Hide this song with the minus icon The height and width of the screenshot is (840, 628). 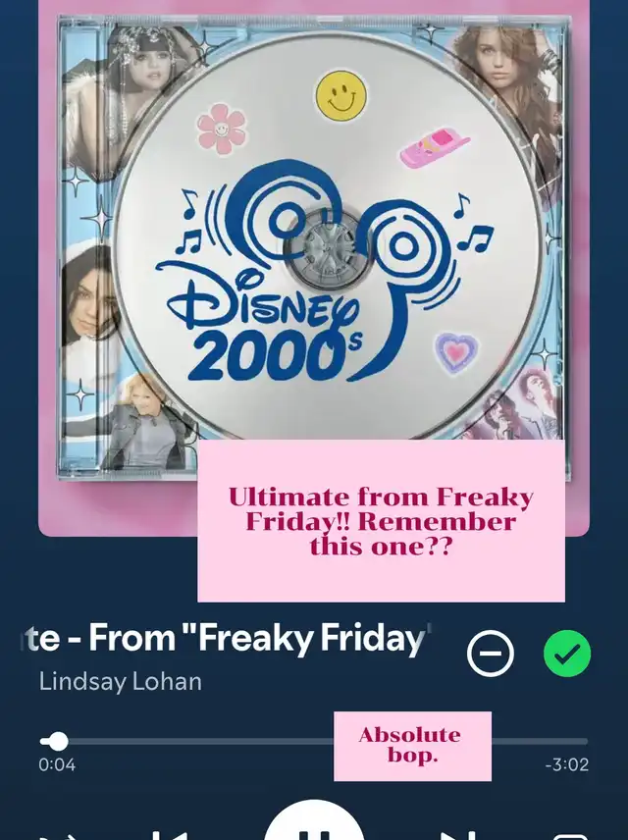click(490, 653)
